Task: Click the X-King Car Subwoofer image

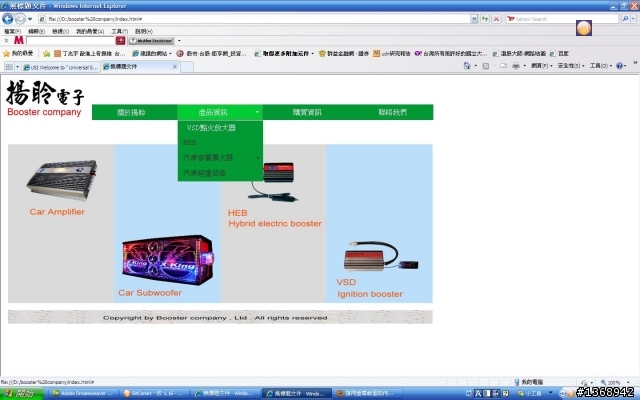Action: (168, 260)
